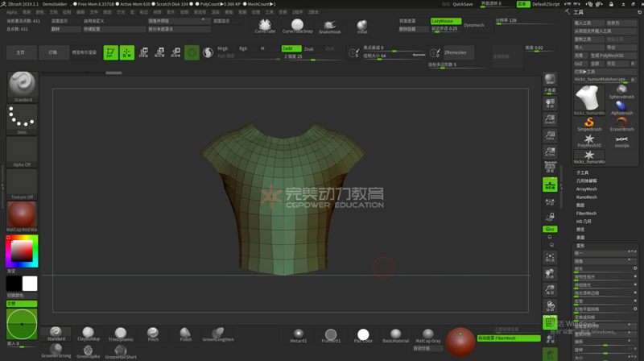
Task: Choose the SnakeHook brush icon
Action: [330, 26]
